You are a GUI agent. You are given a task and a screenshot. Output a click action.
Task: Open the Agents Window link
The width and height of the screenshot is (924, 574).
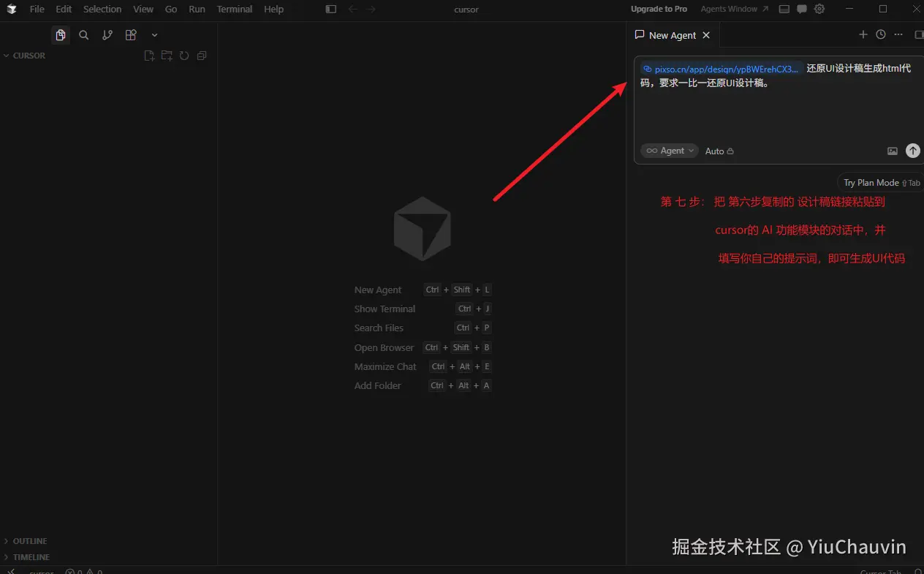[735, 9]
